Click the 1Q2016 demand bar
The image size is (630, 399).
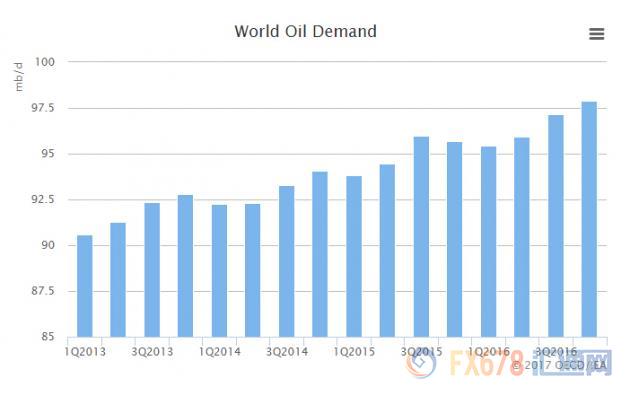(489, 242)
